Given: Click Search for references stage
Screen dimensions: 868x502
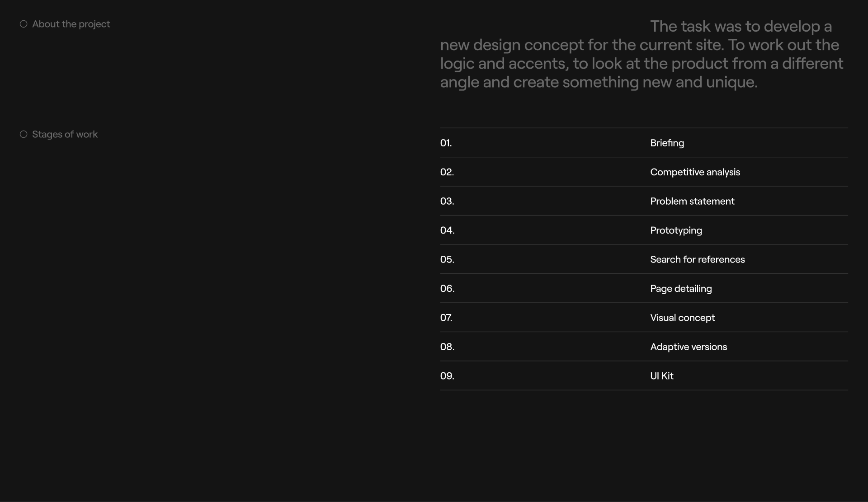Looking at the screenshot, I should point(697,259).
